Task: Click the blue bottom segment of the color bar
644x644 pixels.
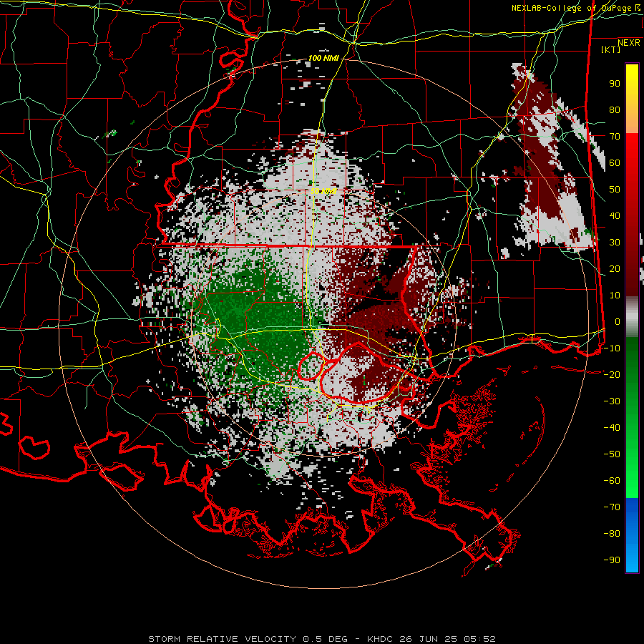Action: [x=632, y=535]
